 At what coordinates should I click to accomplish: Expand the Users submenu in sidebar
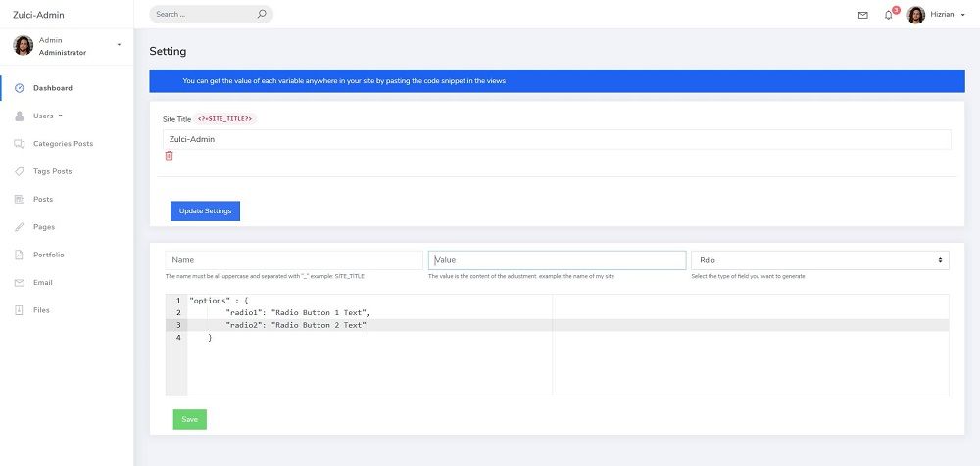61,116
